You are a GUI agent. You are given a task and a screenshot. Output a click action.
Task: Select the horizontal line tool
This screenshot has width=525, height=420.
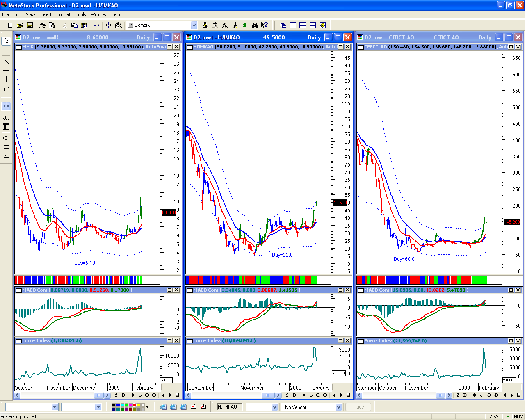pos(6,70)
